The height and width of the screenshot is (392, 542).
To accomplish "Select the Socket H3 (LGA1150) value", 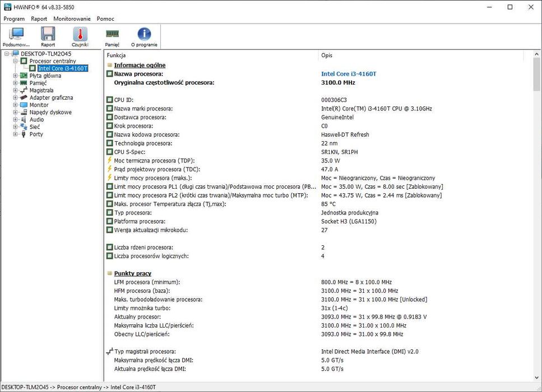I will coord(349,221).
